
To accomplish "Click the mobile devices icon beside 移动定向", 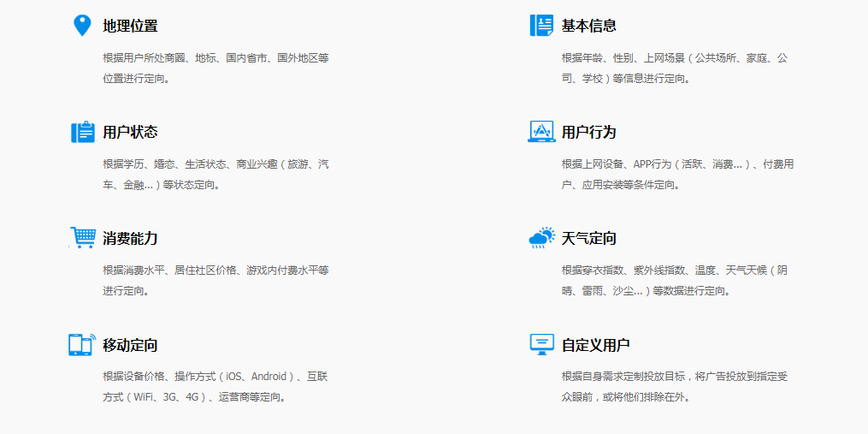I will click(x=82, y=344).
